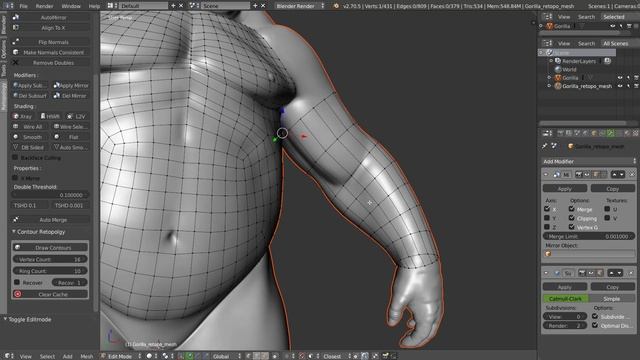The height and width of the screenshot is (360, 640).
Task: Collapse the Mirror modifier panel
Action: 546,174
